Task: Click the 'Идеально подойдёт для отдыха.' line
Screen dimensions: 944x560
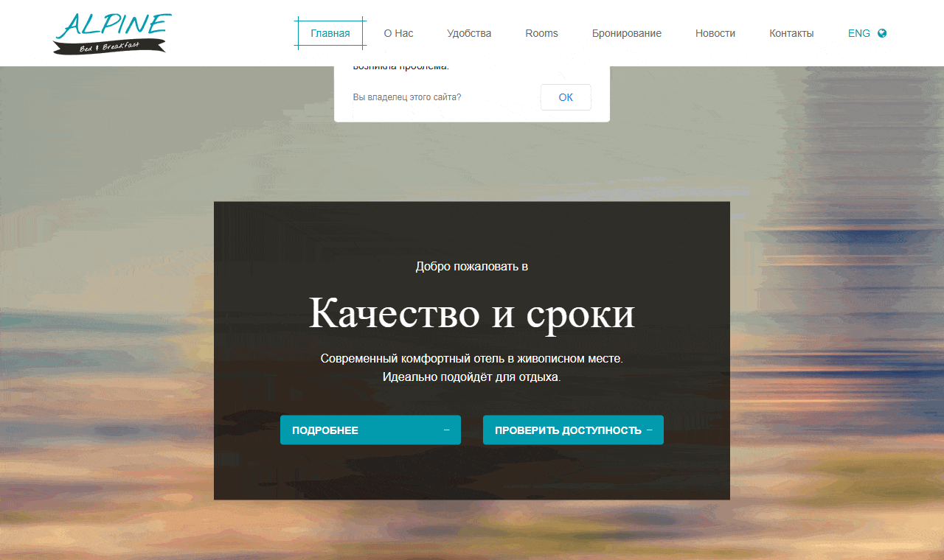Action: click(x=472, y=377)
